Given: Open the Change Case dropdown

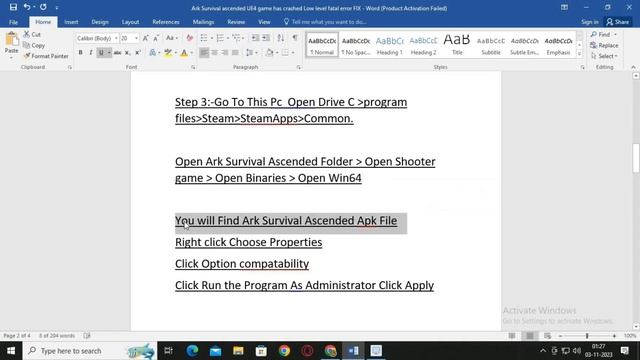Looking at the screenshot, I should pos(171,38).
